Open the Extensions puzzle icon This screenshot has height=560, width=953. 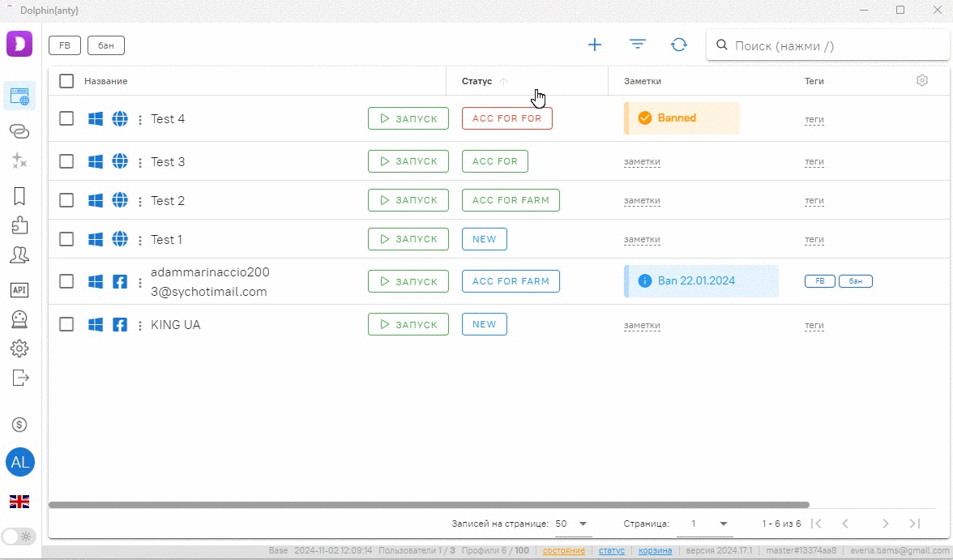point(19,224)
